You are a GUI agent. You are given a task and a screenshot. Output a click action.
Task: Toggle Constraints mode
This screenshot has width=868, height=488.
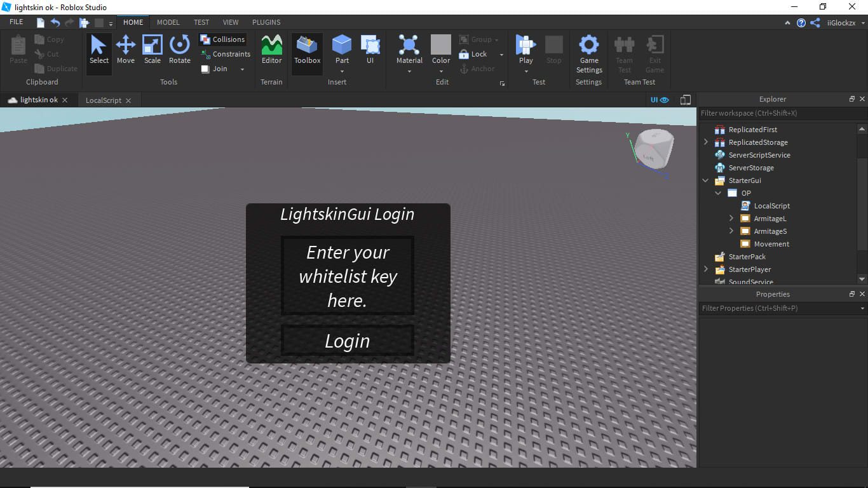(x=225, y=54)
